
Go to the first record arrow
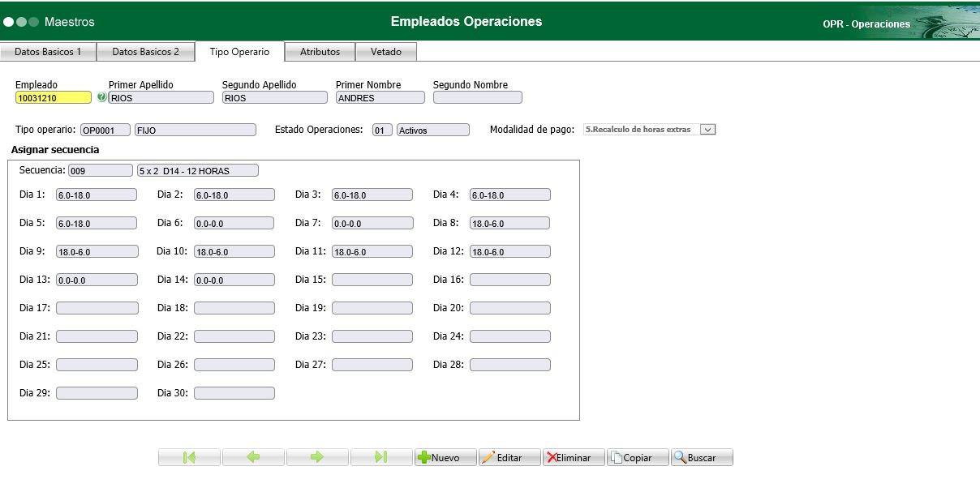[189, 457]
